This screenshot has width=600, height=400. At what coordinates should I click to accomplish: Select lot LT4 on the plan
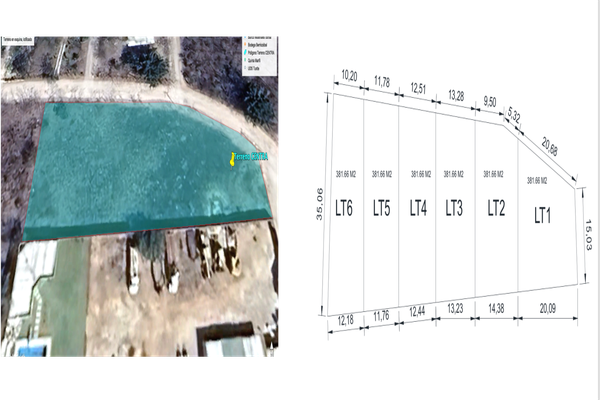coord(418,209)
